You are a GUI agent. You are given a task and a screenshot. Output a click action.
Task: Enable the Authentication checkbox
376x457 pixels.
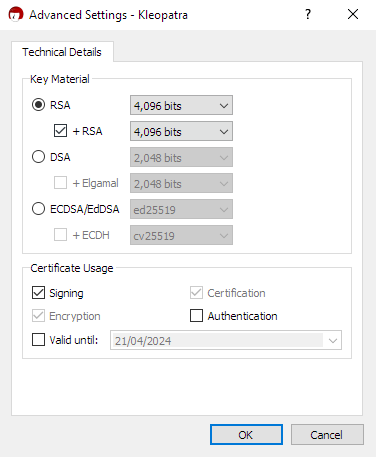tap(196, 316)
